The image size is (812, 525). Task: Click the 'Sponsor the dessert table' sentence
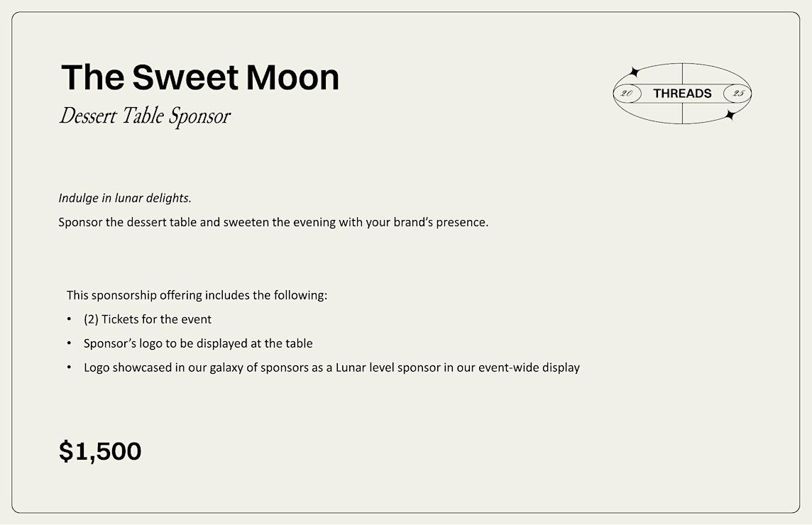point(273,223)
